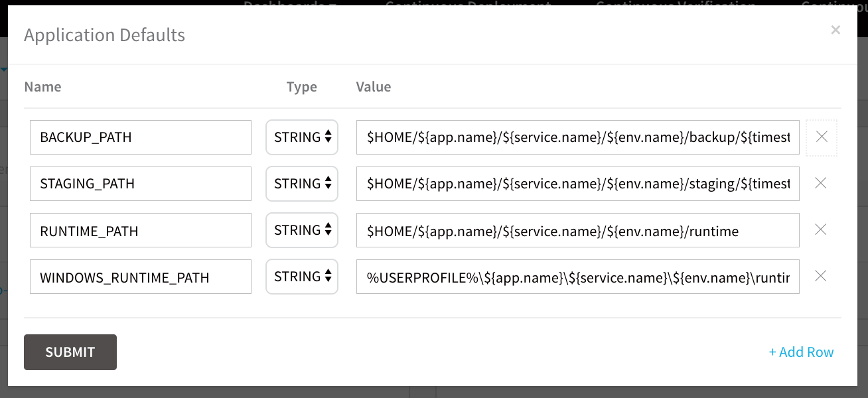
Task: Click the SUBMIT button
Action: pyautogui.click(x=70, y=352)
